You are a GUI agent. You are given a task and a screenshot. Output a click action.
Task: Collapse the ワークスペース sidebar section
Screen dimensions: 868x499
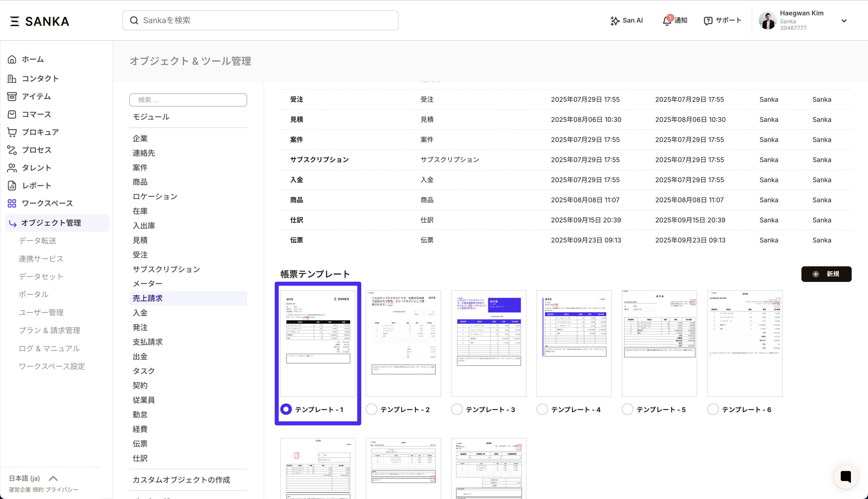coord(47,203)
